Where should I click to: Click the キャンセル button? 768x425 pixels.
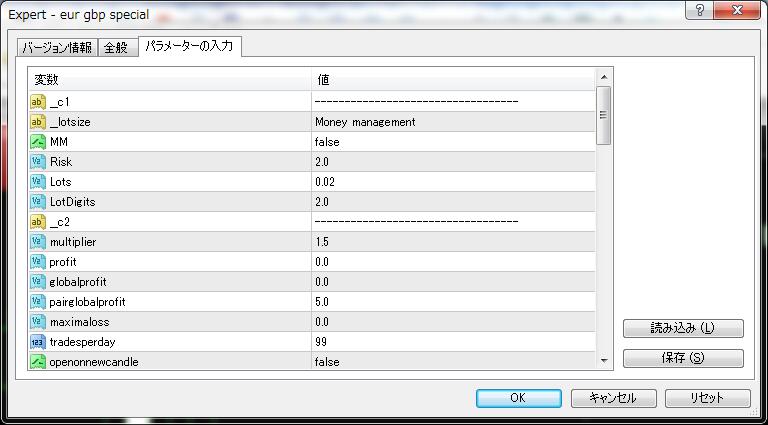(x=613, y=398)
